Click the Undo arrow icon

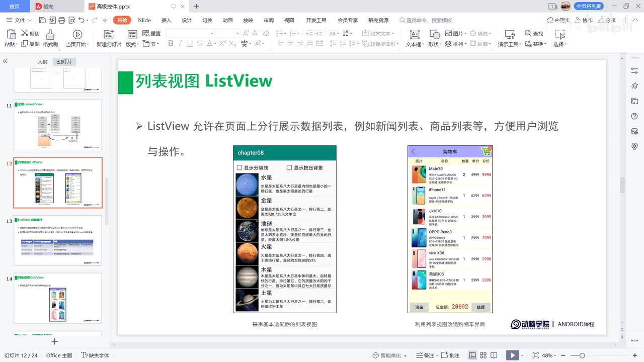(x=81, y=20)
